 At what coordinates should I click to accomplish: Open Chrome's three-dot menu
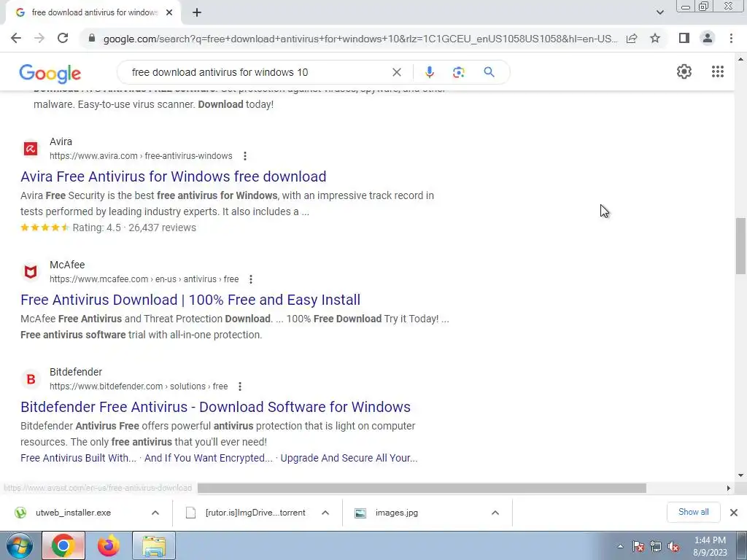pyautogui.click(x=731, y=38)
